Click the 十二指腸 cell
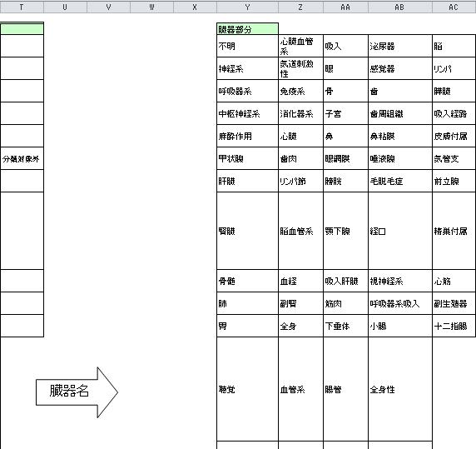The image size is (476, 449). (454, 326)
